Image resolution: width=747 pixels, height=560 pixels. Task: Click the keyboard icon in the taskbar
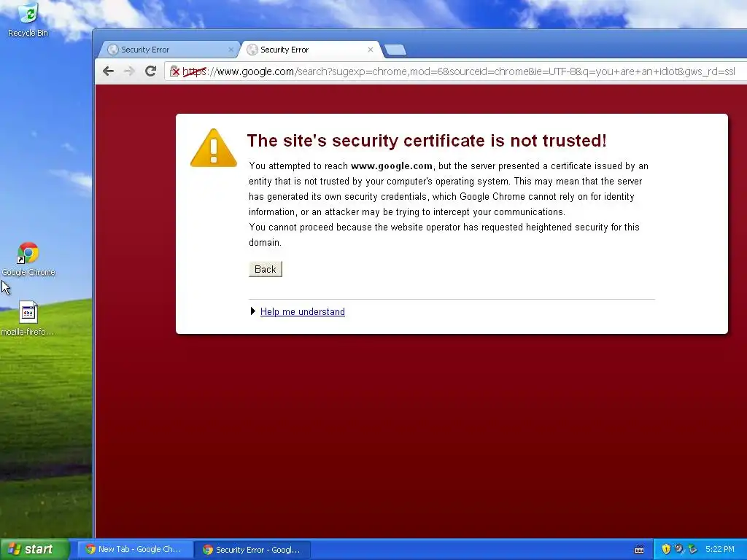coord(639,550)
